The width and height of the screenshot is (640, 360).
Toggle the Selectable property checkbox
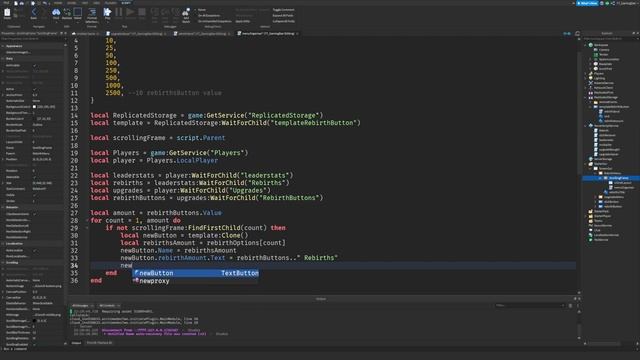pos(34,177)
